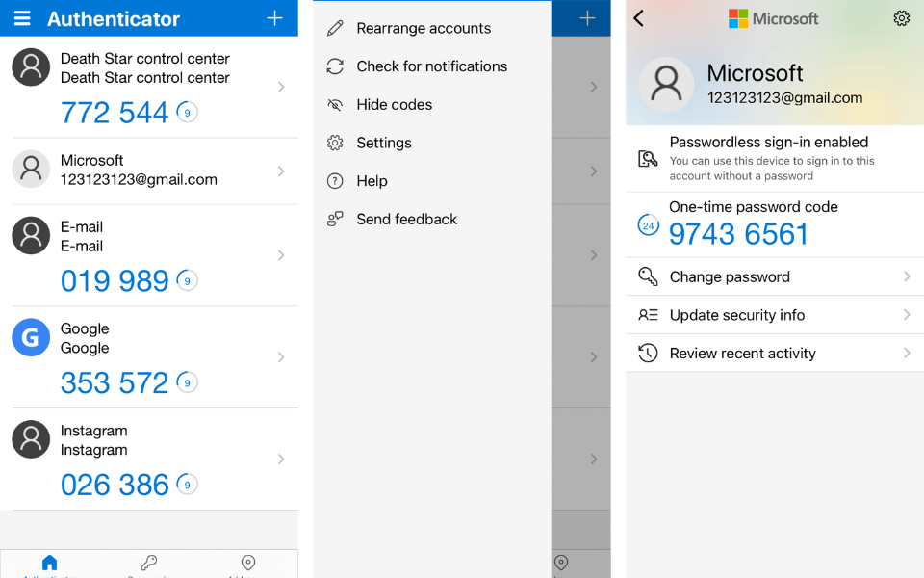Viewport: 924px width, 578px height.
Task: Open Instagram account chevron
Action: 281,459
